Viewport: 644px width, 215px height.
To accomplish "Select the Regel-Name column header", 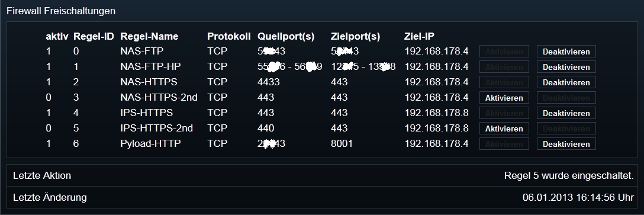I will [x=149, y=37].
